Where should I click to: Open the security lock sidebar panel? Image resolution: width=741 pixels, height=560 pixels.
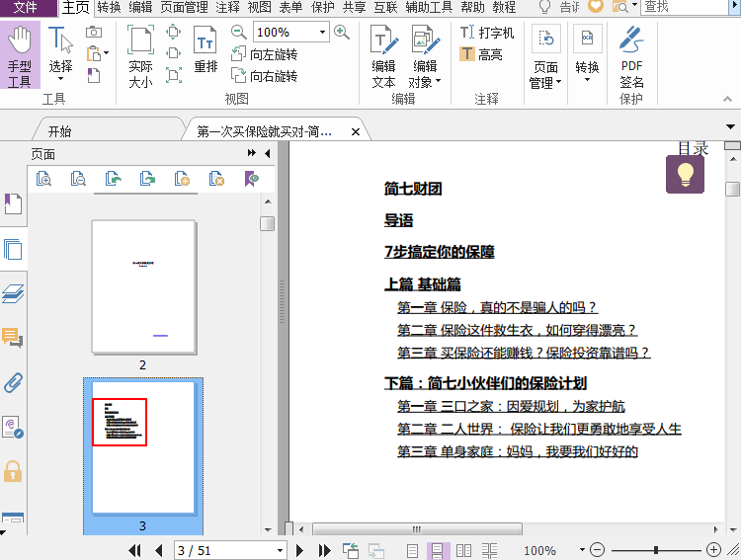coord(13,471)
